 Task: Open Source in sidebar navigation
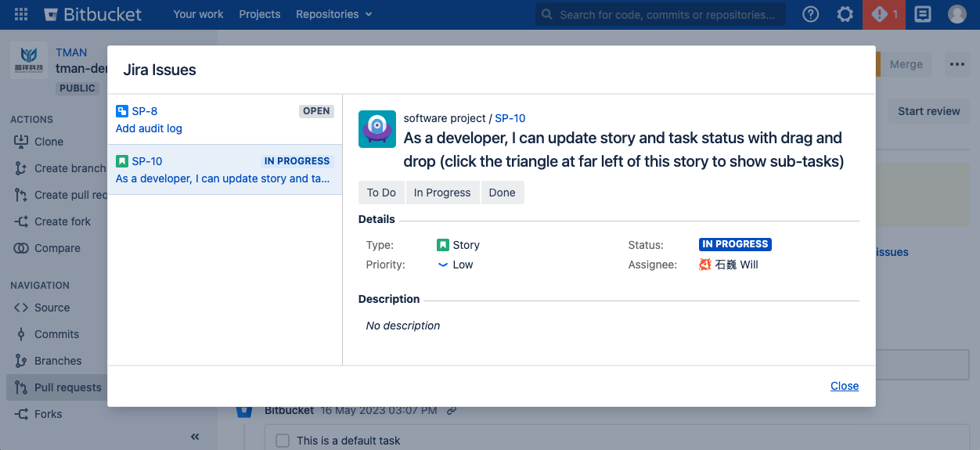coord(42,308)
